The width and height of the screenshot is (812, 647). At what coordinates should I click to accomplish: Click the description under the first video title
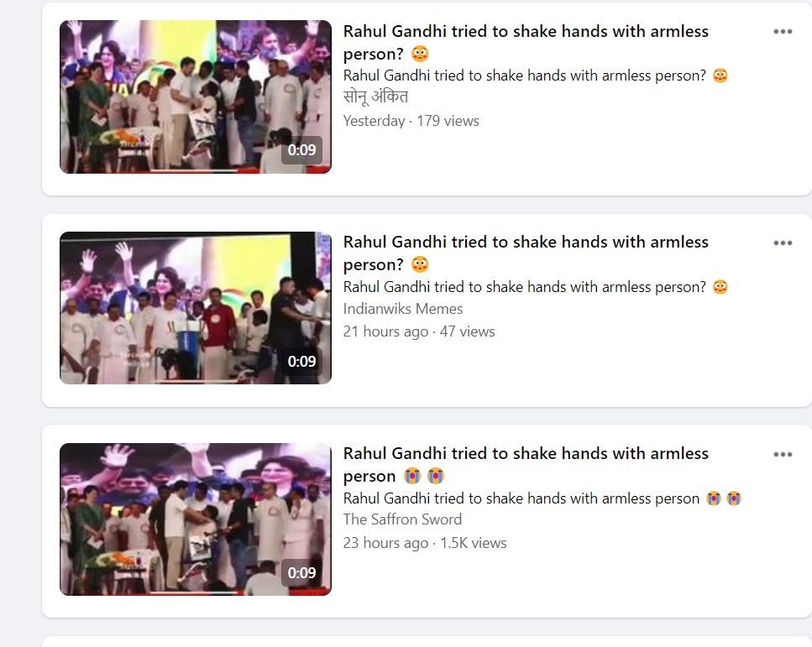coord(536,76)
